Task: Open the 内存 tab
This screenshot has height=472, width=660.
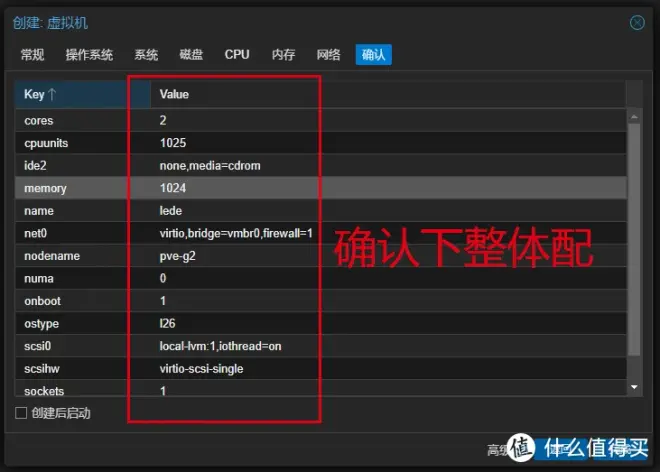Action: point(283,55)
